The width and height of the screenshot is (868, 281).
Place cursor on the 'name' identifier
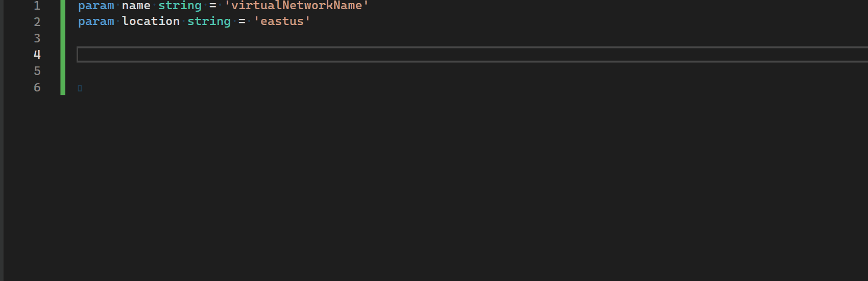pos(136,6)
